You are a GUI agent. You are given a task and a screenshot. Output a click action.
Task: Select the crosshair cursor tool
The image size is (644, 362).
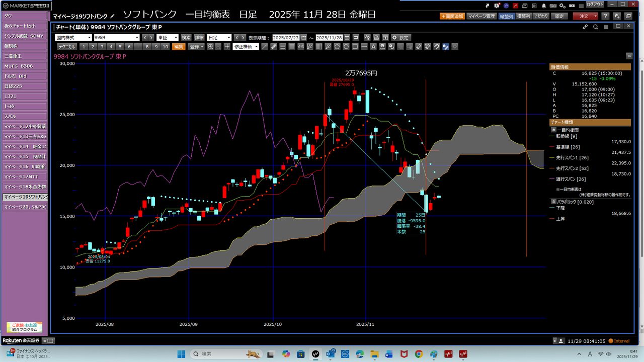pyautogui.click(x=227, y=47)
